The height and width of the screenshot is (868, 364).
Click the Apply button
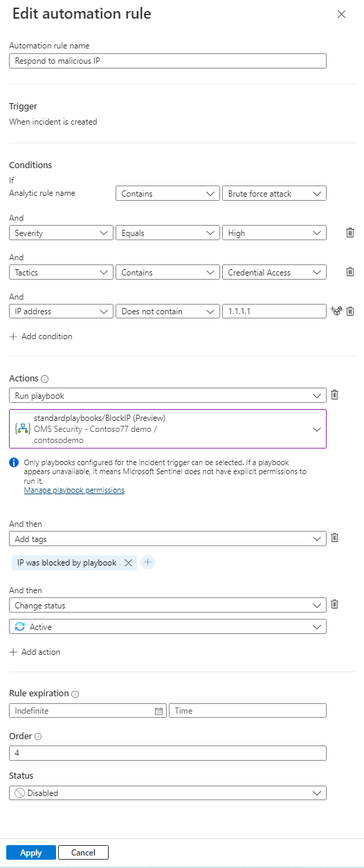tap(31, 853)
